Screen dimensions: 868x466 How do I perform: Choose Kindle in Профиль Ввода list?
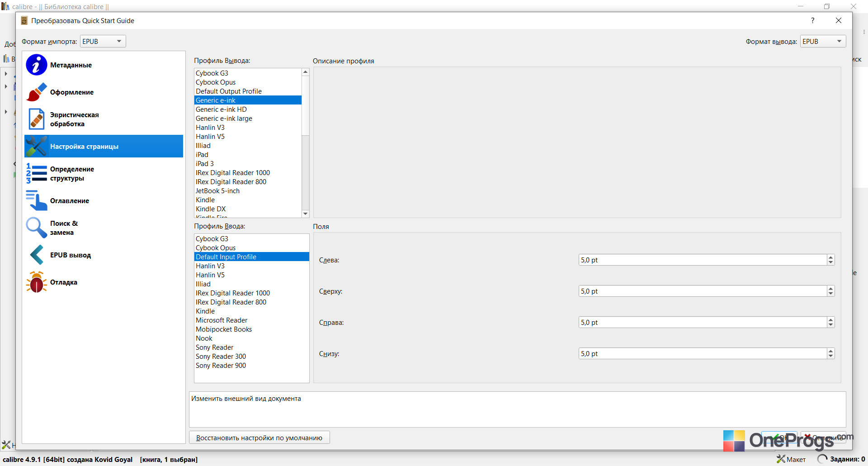[x=252, y=311]
